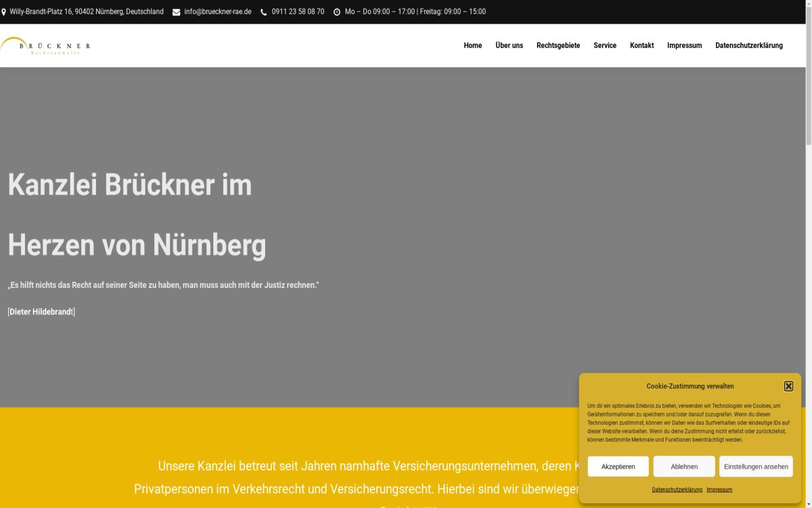Navigate to Home in the menu

pos(472,45)
